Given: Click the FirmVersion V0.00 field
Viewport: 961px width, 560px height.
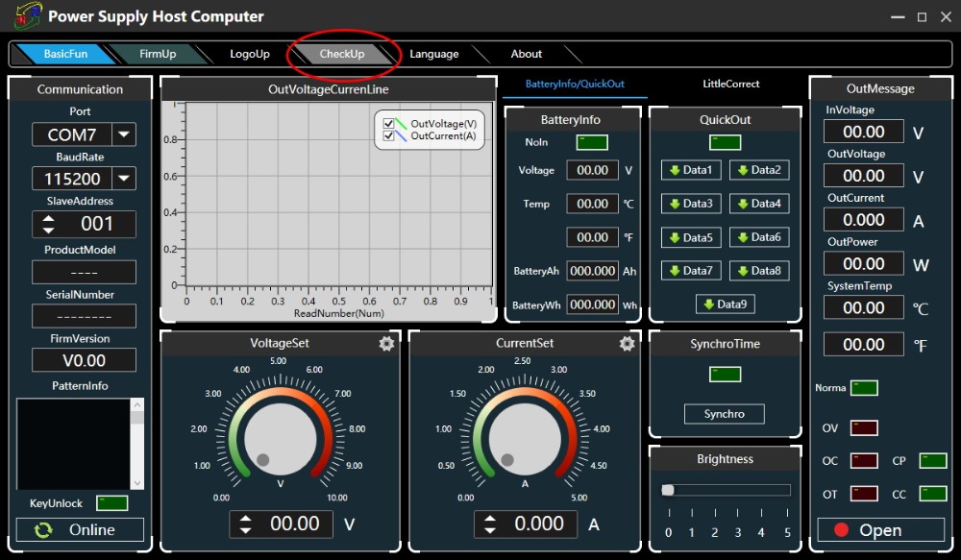Looking at the screenshot, I should click(x=84, y=360).
